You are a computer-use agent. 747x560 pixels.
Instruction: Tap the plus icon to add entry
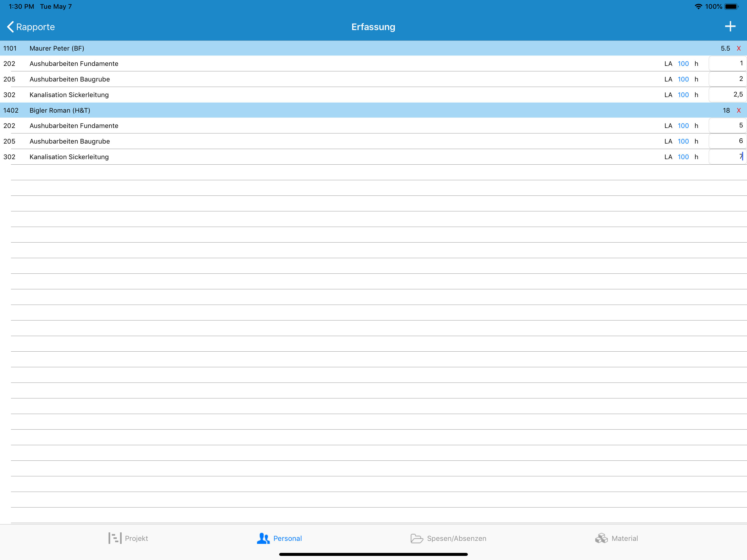[730, 26]
